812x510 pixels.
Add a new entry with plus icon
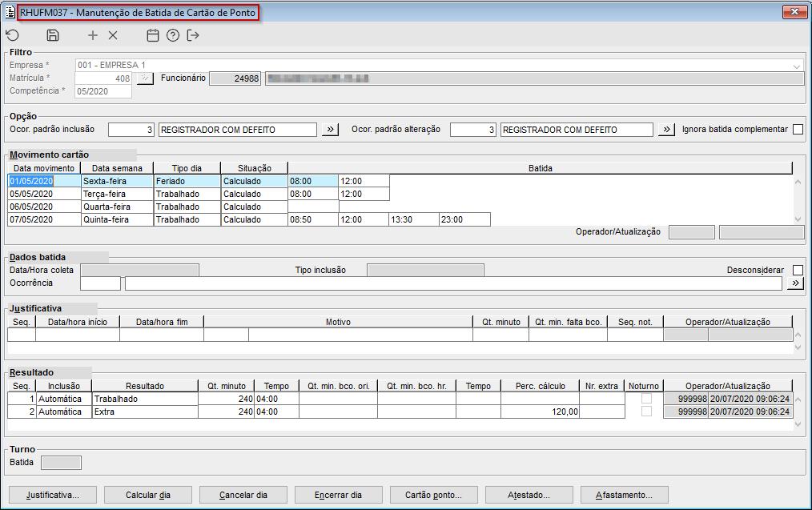(93, 35)
